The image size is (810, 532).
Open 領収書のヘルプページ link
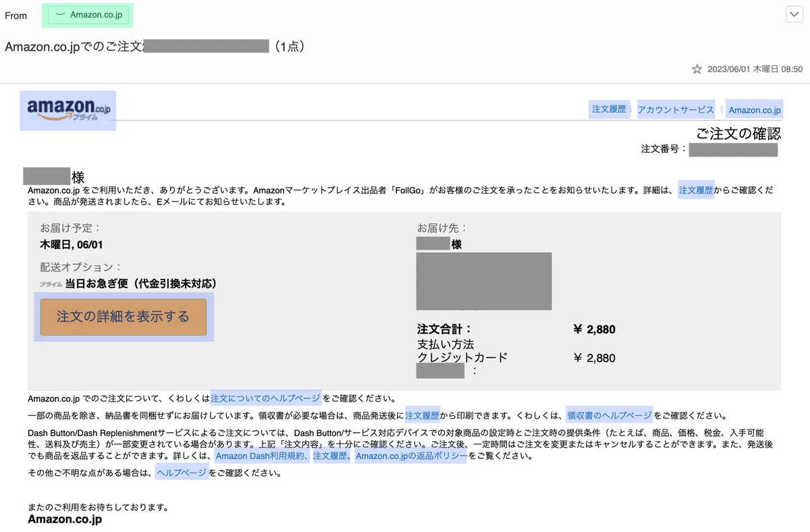pos(610,416)
